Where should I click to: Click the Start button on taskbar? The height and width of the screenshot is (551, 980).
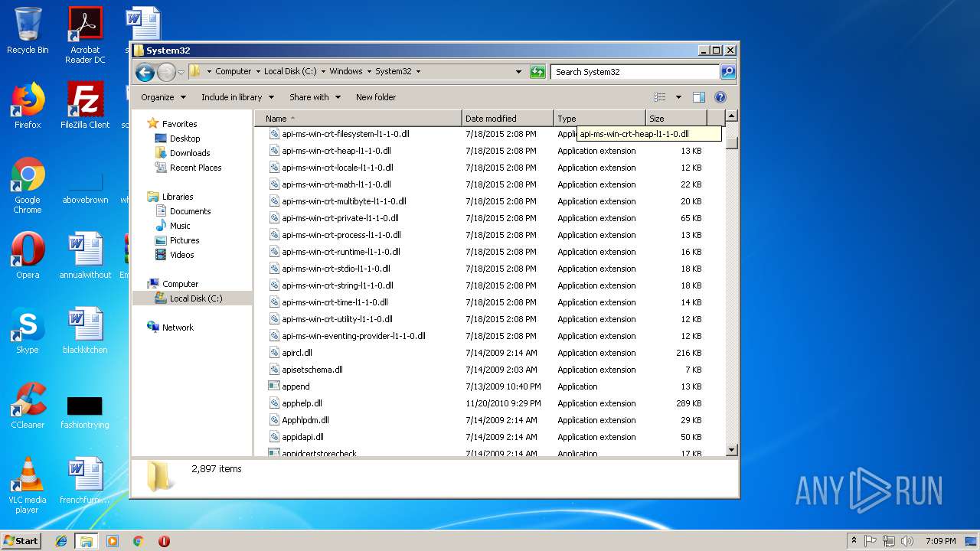click(x=21, y=540)
